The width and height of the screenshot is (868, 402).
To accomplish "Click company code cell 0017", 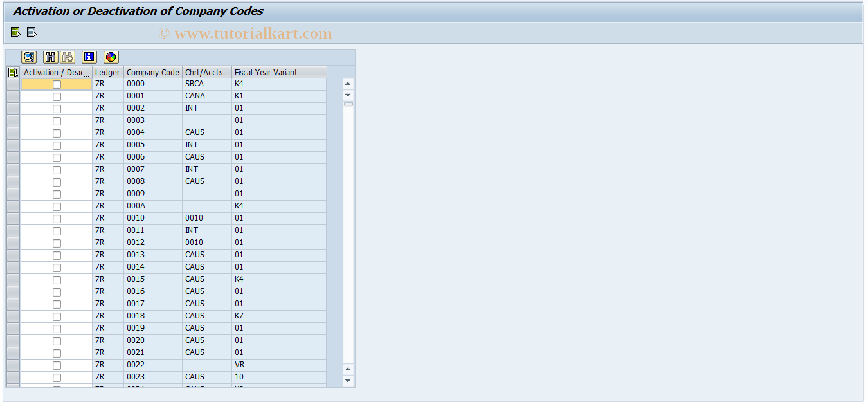I will [x=153, y=304].
